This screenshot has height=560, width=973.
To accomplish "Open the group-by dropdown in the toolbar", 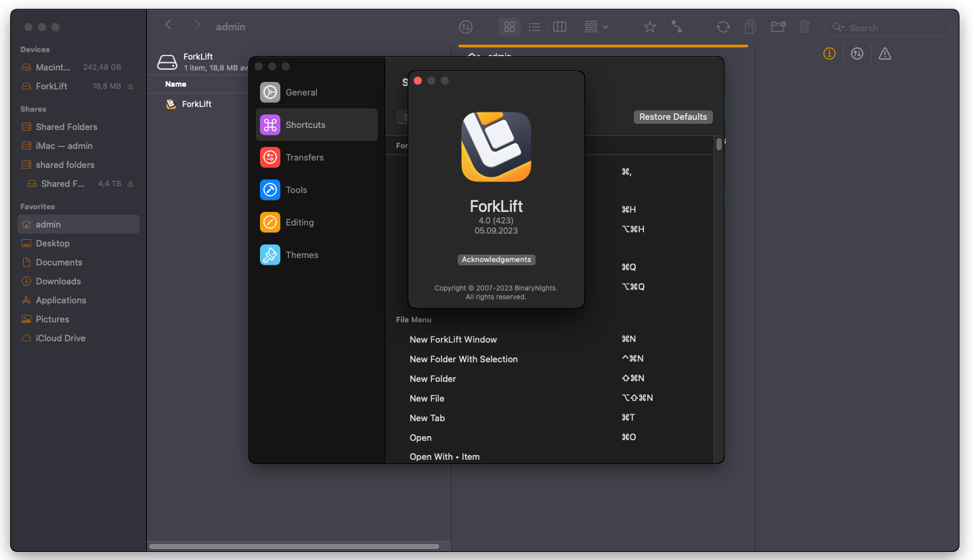I will click(x=596, y=27).
